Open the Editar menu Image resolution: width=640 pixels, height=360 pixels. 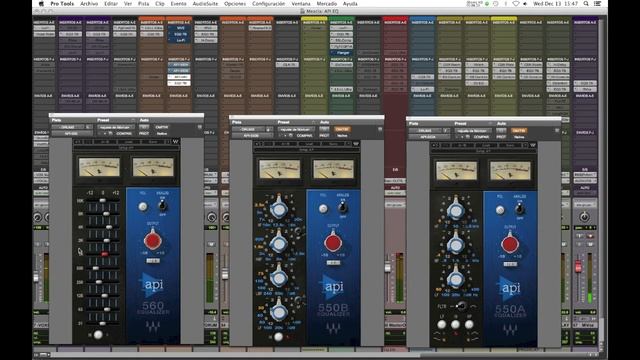point(111,4)
